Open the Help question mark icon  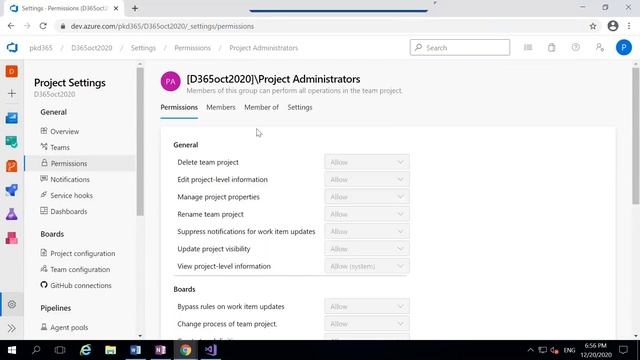tap(576, 47)
